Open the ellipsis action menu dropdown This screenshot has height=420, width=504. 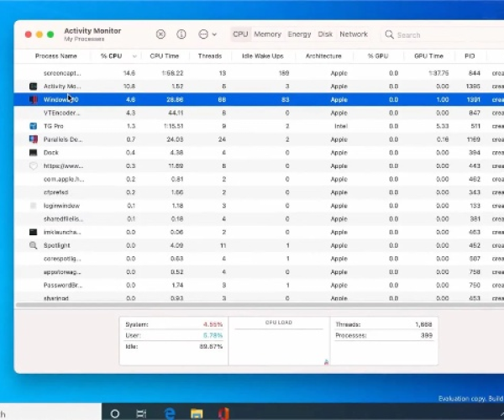tap(207, 34)
